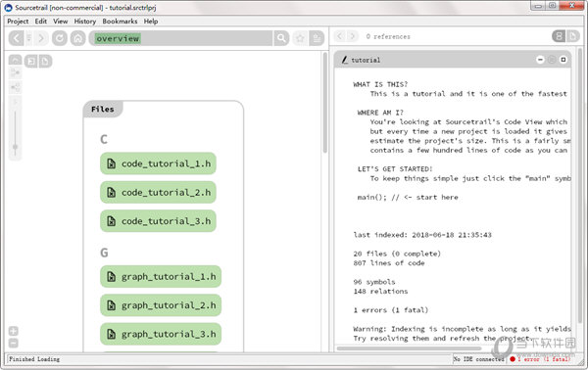
Task: Click the main(); start here symbol
Action: tap(408, 198)
